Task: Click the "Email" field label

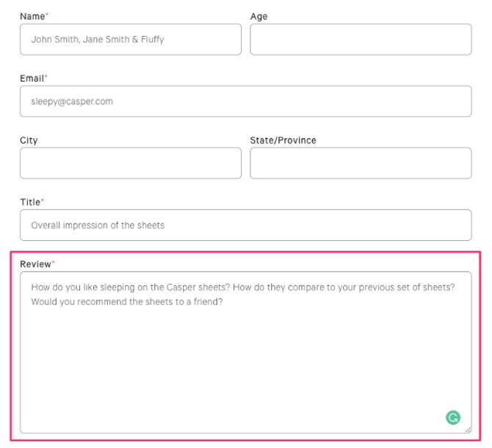Action: pos(32,78)
